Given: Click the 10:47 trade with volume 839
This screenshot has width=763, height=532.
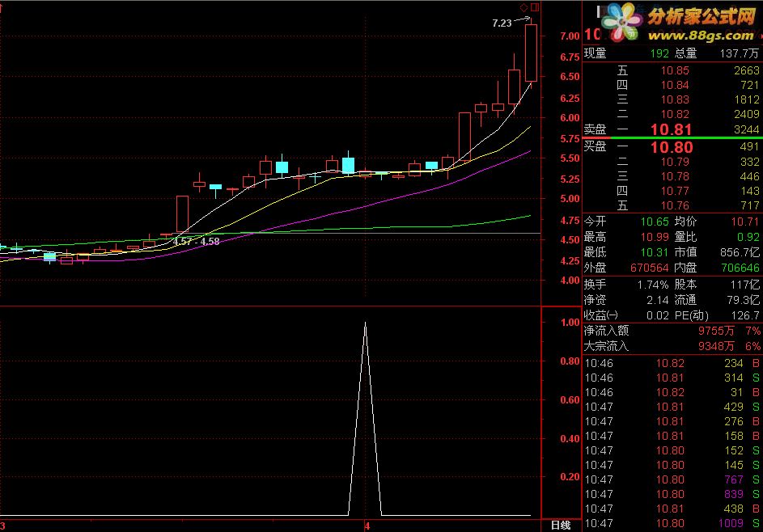Looking at the screenshot, I should pyautogui.click(x=672, y=495).
